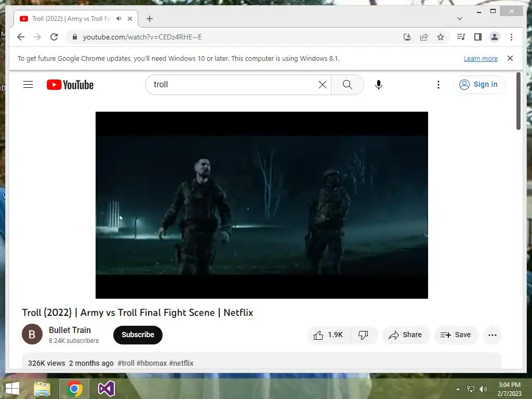Viewport: 532px width, 399px height.
Task: Open the network tray icon
Action: [x=471, y=389]
